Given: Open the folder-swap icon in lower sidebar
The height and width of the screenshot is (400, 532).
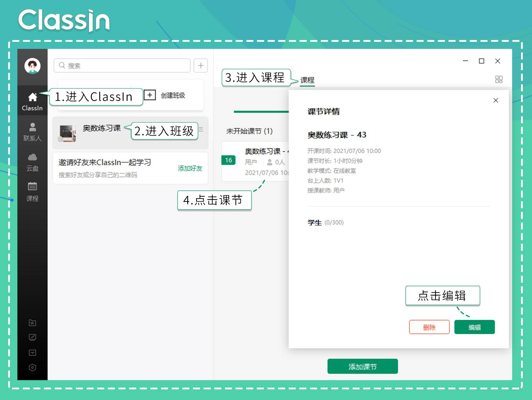Looking at the screenshot, I should 32,323.
